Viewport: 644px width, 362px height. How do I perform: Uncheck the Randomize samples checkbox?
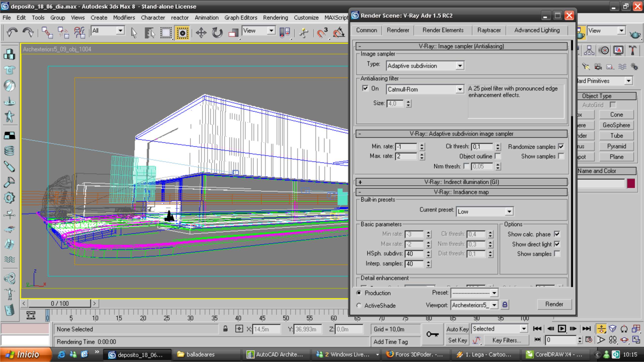point(561,147)
